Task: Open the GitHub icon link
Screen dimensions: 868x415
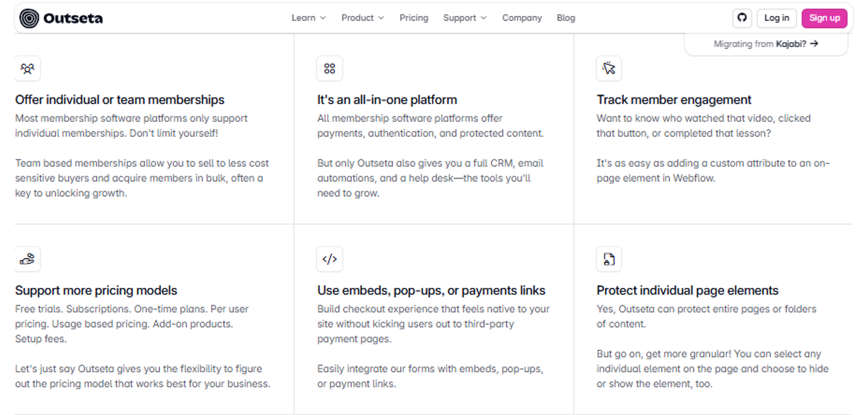Action: coord(742,18)
